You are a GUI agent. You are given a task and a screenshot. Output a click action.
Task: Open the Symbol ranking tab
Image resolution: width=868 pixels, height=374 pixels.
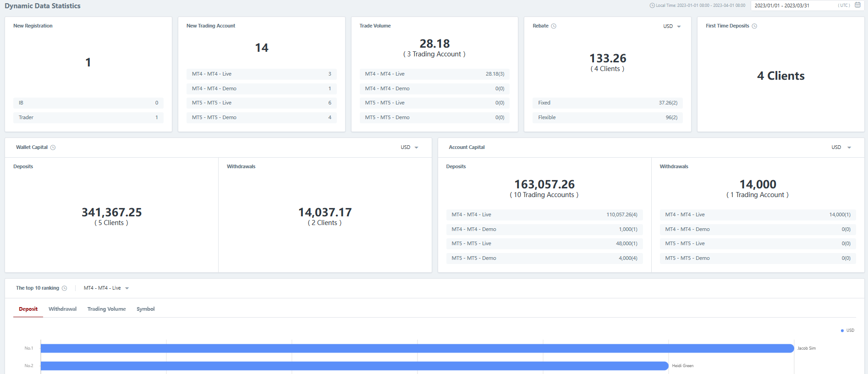(145, 309)
